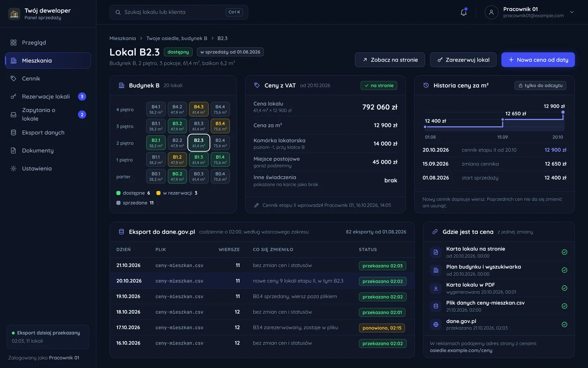Click the 12 900 zł chart point
The image size is (588, 368).
coord(563,112)
